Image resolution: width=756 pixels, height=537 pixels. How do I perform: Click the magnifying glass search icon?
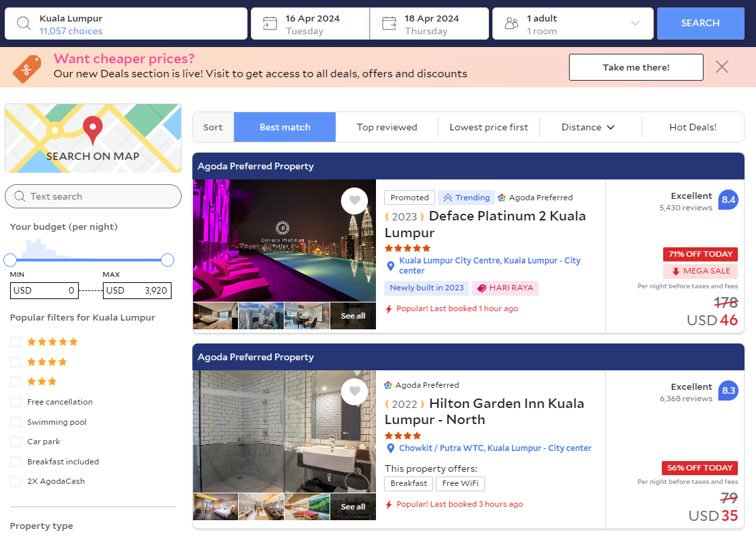22,23
